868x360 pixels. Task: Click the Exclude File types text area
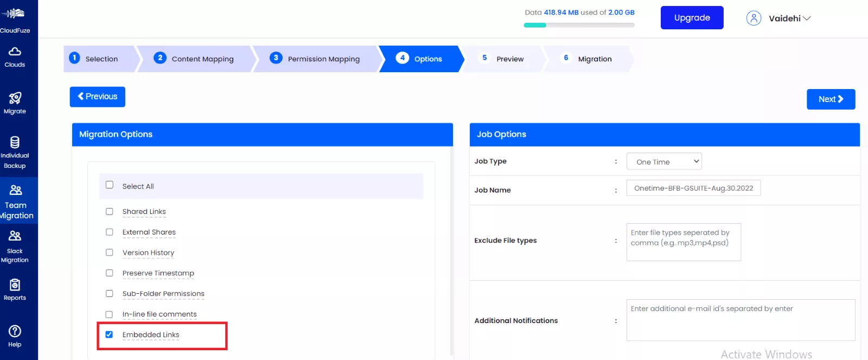tap(684, 242)
